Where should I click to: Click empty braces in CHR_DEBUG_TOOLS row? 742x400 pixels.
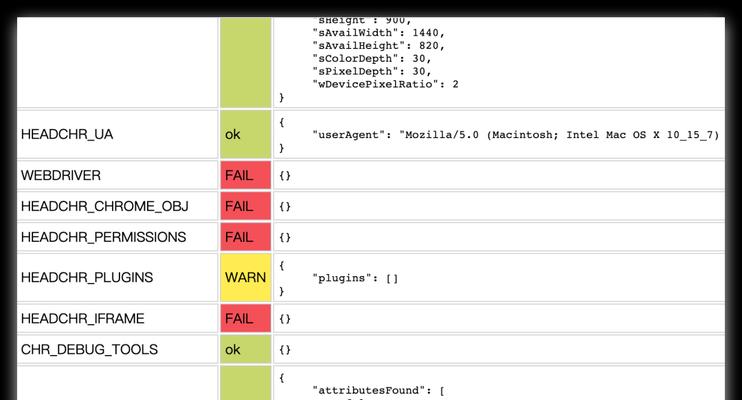point(285,350)
